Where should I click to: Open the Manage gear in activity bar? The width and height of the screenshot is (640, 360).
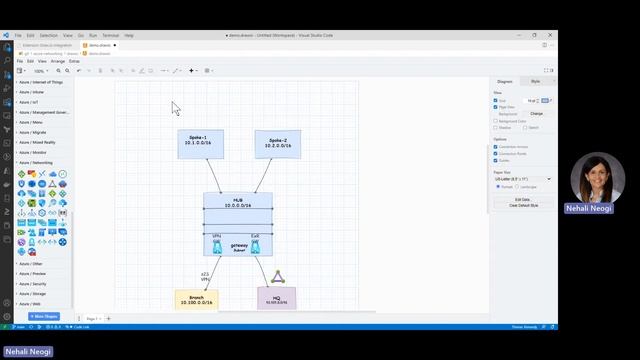coord(7,316)
